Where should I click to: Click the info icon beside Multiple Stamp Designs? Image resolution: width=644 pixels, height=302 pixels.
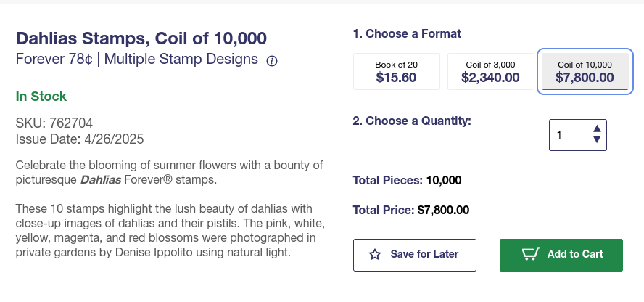point(272,61)
